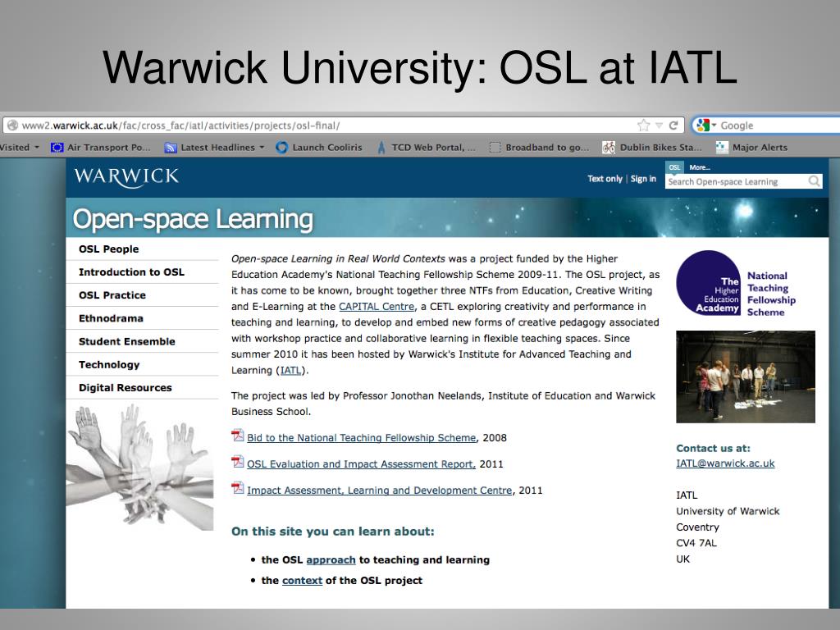
Task: Open the TCD Web Portal bookmark
Action: tap(426, 148)
